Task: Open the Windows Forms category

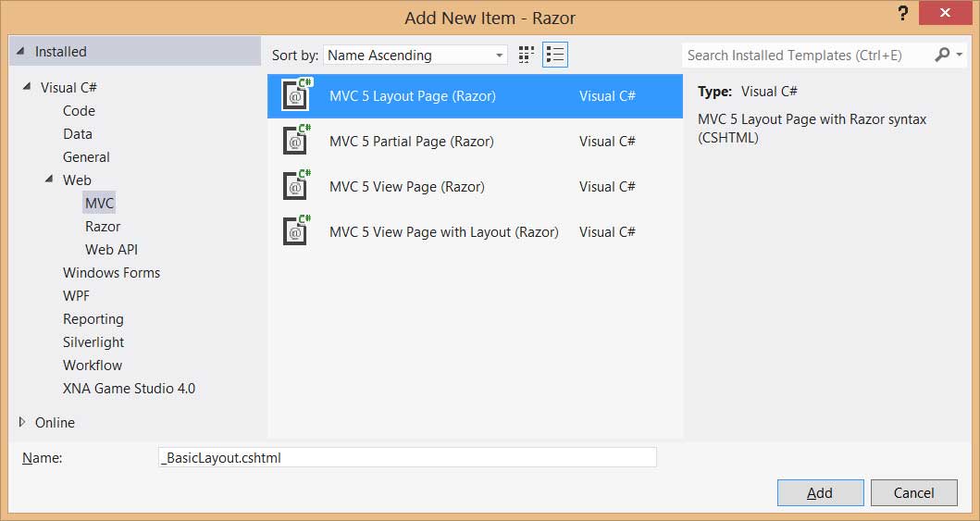Action: [111, 272]
